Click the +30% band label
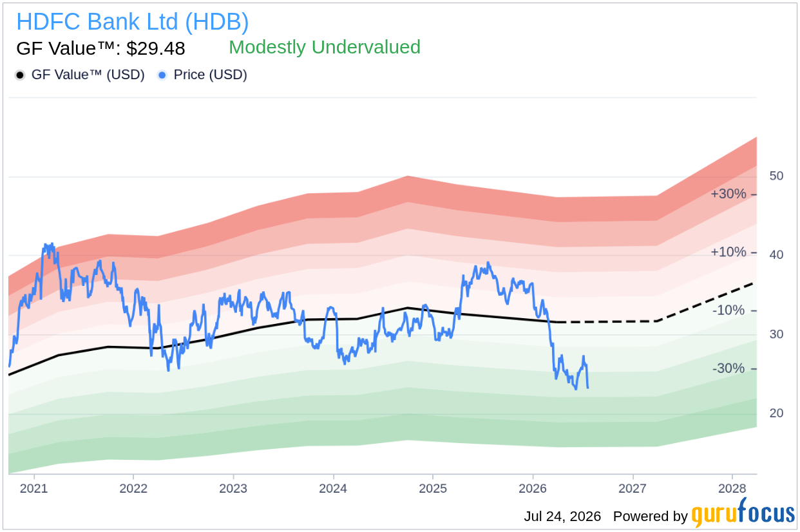Viewport: 800px width, 532px height. (729, 194)
